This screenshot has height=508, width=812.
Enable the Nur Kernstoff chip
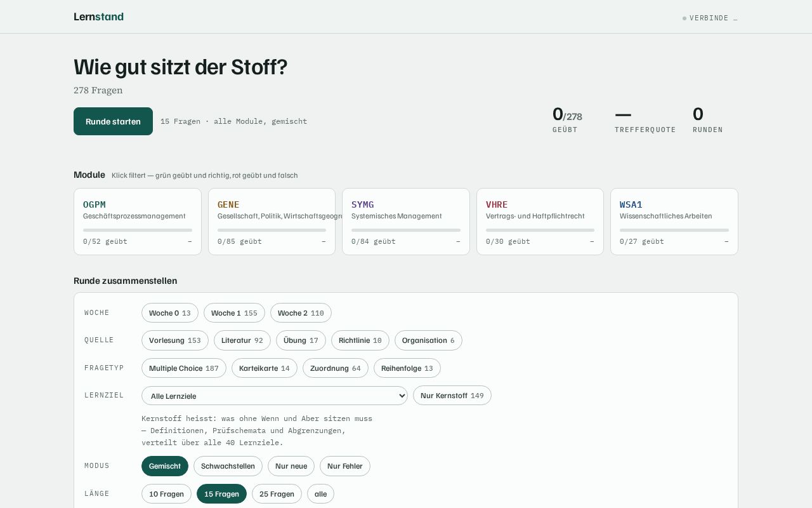(452, 396)
